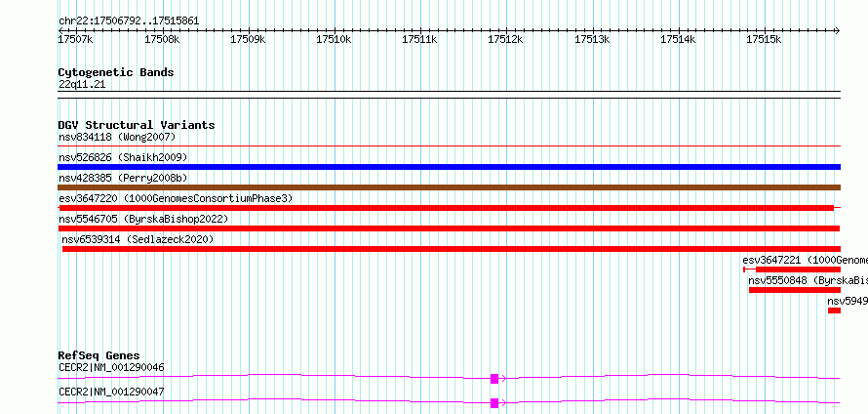Click the small red bar under nsv5949
868x414 pixels.
click(834, 310)
